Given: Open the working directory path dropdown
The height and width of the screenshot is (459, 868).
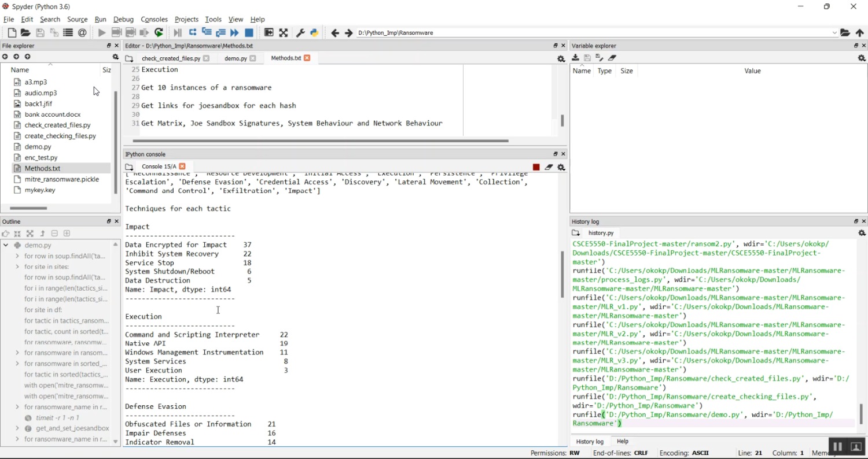Looking at the screenshot, I should [x=834, y=33].
